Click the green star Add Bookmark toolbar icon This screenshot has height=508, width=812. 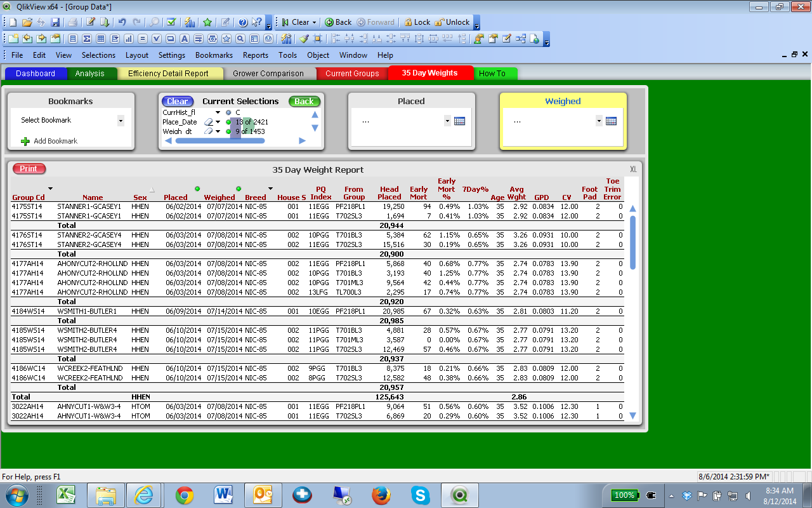[207, 22]
